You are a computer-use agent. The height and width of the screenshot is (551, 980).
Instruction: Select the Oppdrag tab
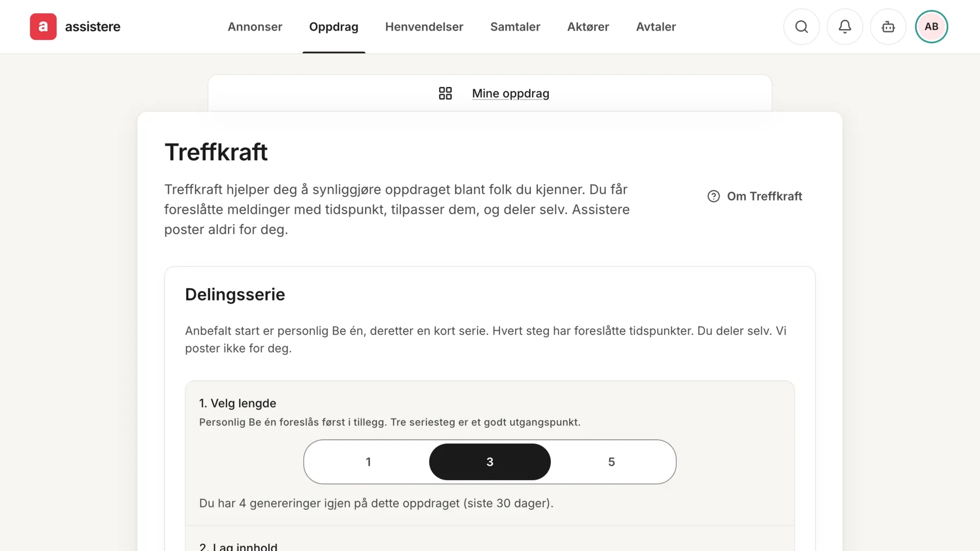tap(334, 27)
